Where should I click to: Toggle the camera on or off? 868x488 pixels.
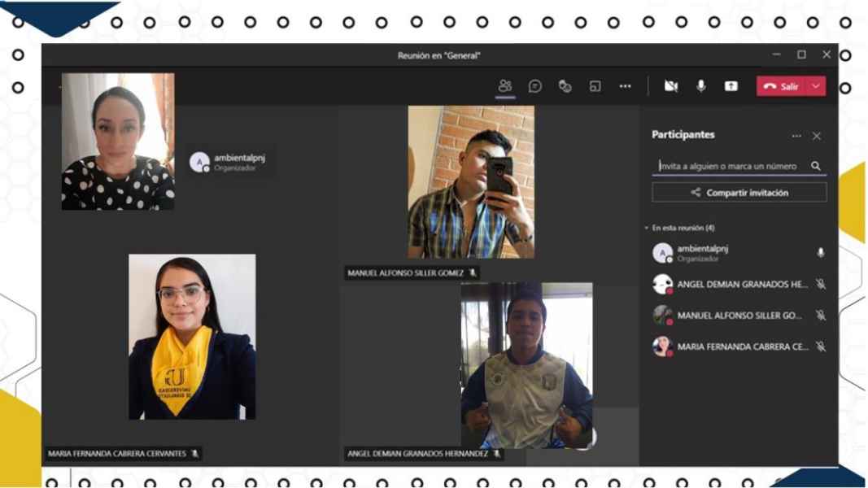[x=671, y=86]
